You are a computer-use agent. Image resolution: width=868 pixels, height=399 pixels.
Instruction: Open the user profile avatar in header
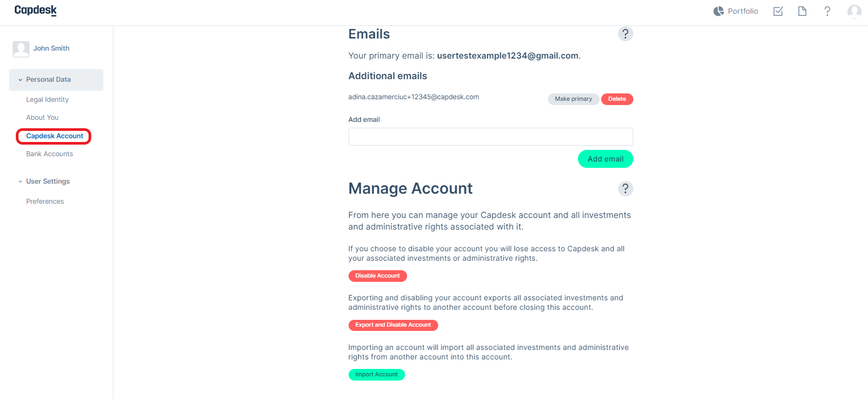(854, 11)
